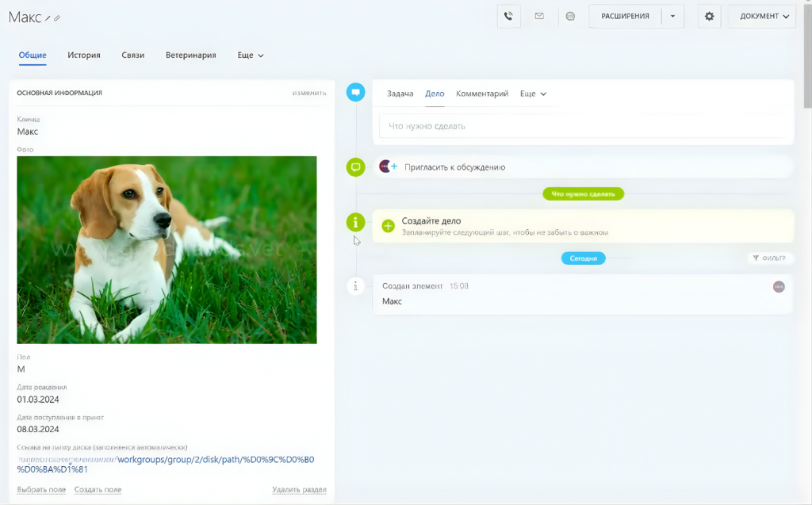Expand Еще in the timeline editor tabs
This screenshot has width=812, height=505.
[533, 94]
